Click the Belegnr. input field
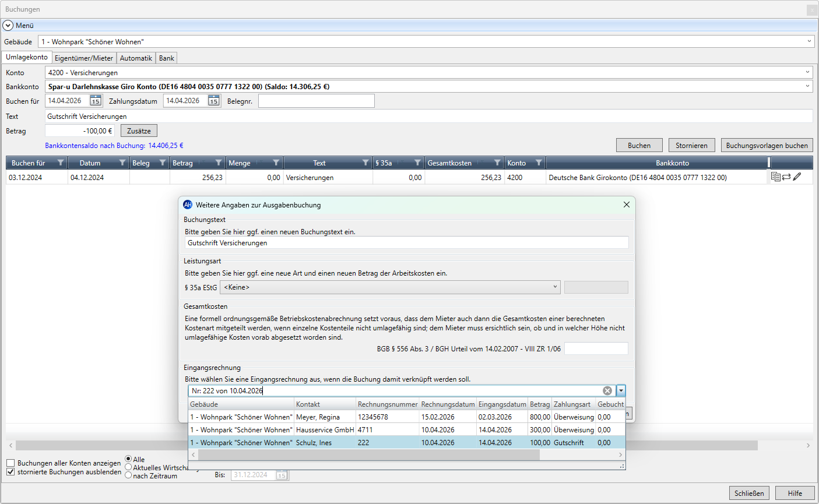 click(x=317, y=101)
